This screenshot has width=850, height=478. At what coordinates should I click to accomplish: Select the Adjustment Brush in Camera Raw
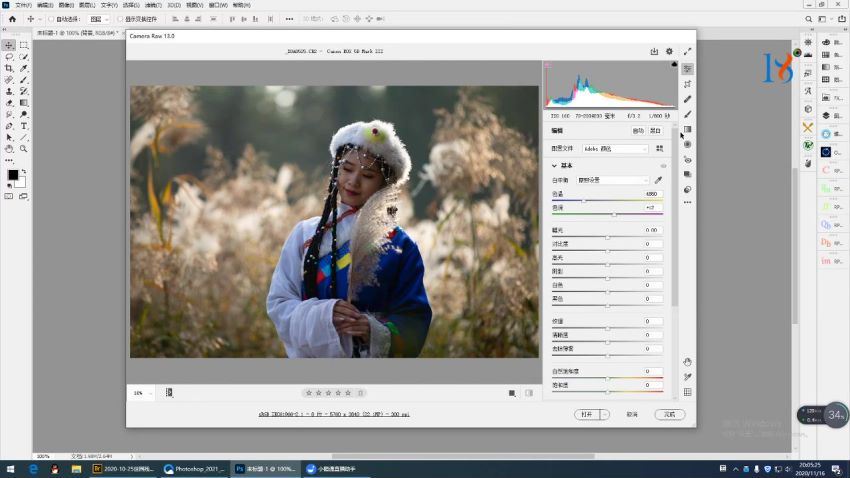click(x=687, y=114)
